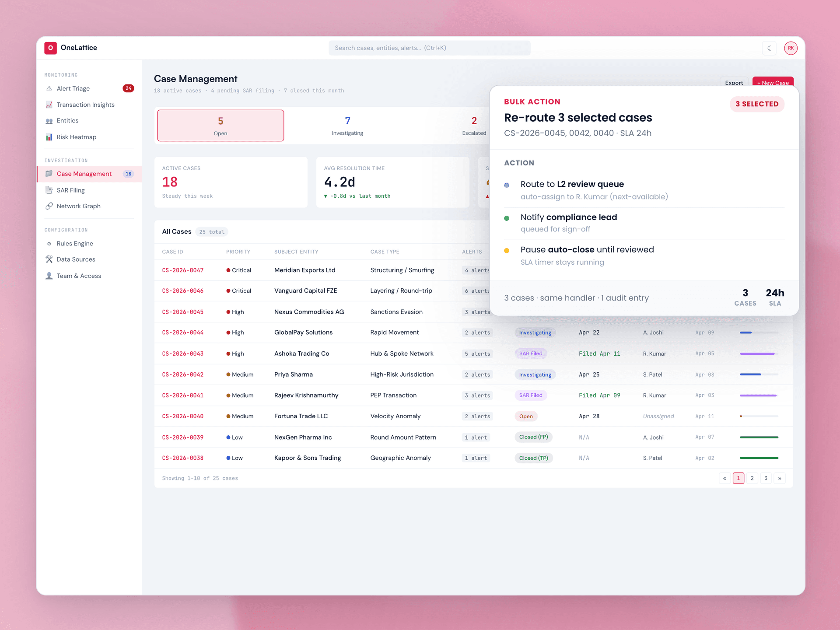Go to pagination page 2
This screenshot has width=840, height=630.
tap(752, 478)
